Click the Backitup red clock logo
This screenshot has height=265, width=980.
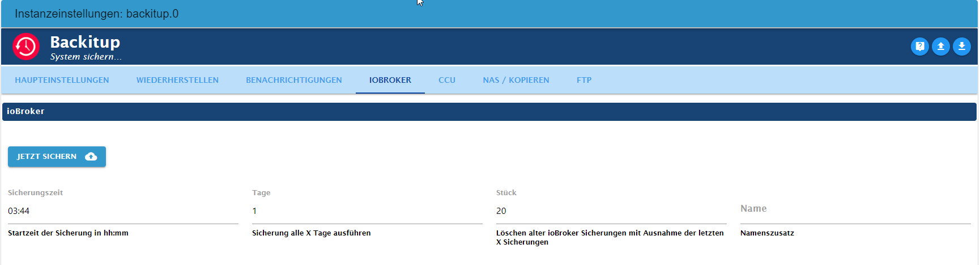(26, 47)
